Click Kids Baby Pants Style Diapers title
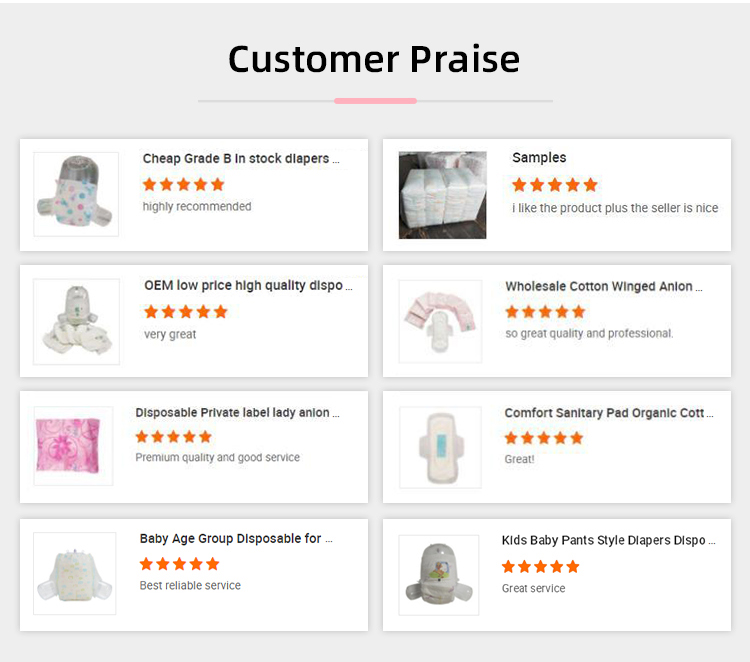 pyautogui.click(x=608, y=540)
